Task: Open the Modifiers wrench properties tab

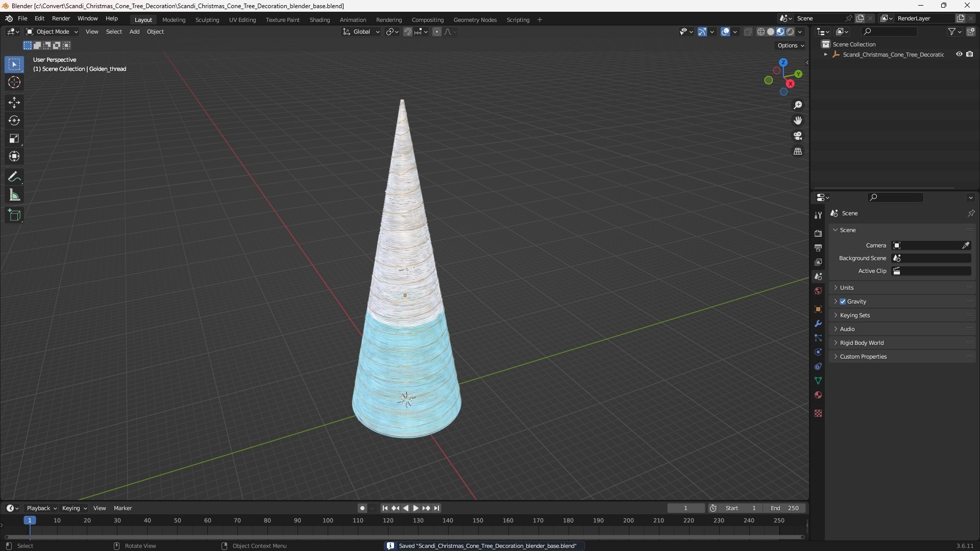Action: (x=818, y=323)
